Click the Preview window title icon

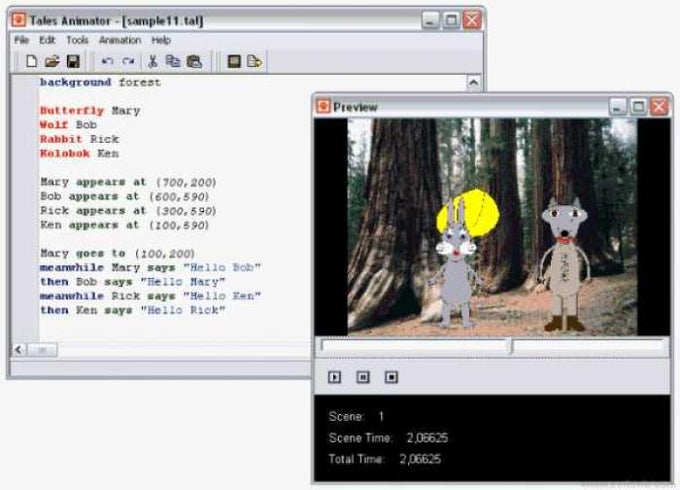(x=323, y=106)
